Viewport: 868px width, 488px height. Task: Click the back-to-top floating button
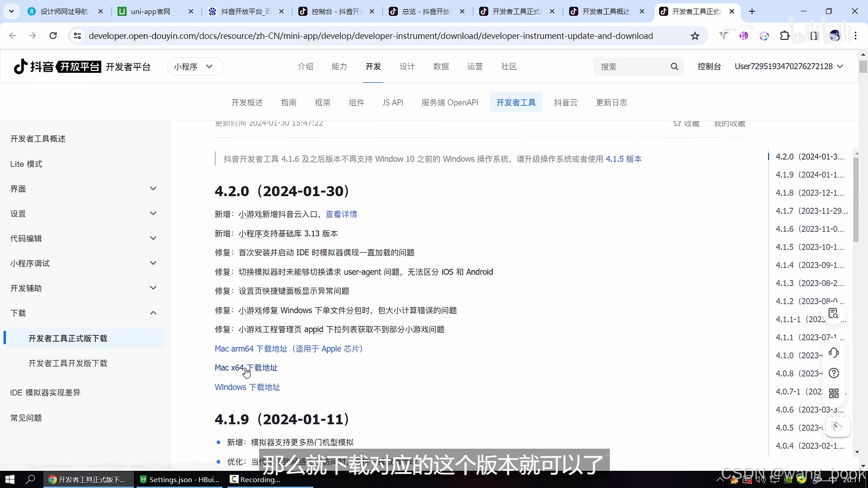[838, 427]
